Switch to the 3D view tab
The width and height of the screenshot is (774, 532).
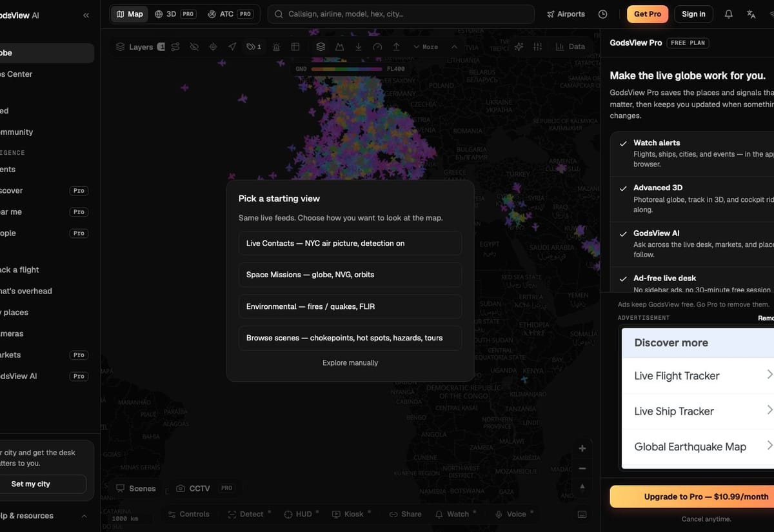175,14
